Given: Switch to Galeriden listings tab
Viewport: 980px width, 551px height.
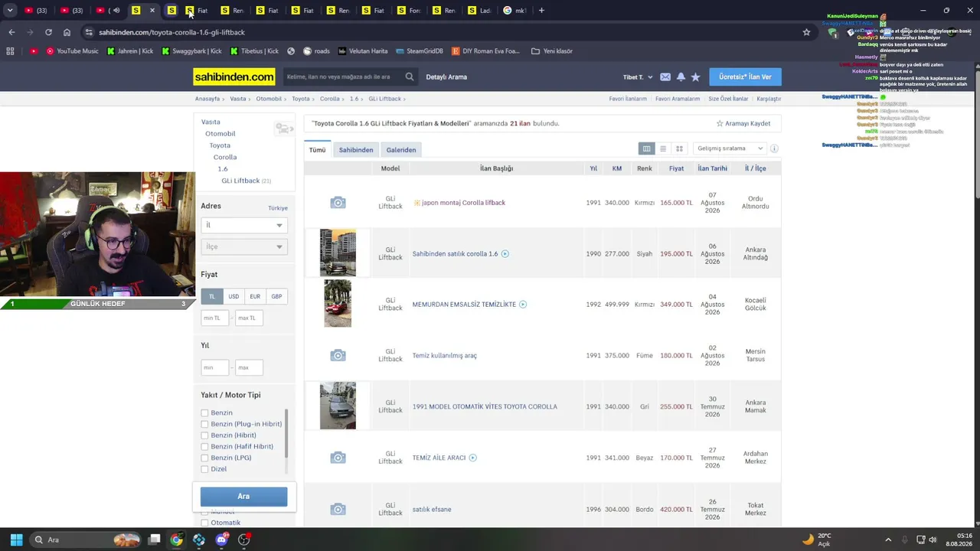Looking at the screenshot, I should [x=401, y=150].
